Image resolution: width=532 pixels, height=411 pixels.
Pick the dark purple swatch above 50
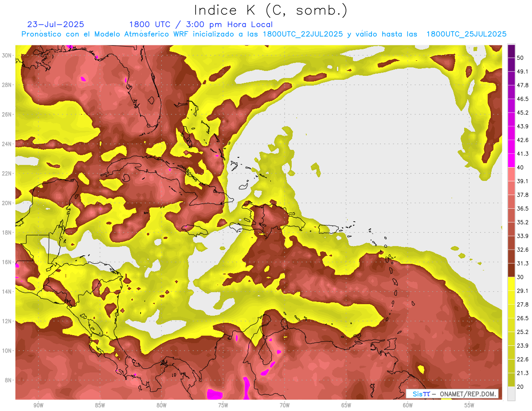pos(511,51)
